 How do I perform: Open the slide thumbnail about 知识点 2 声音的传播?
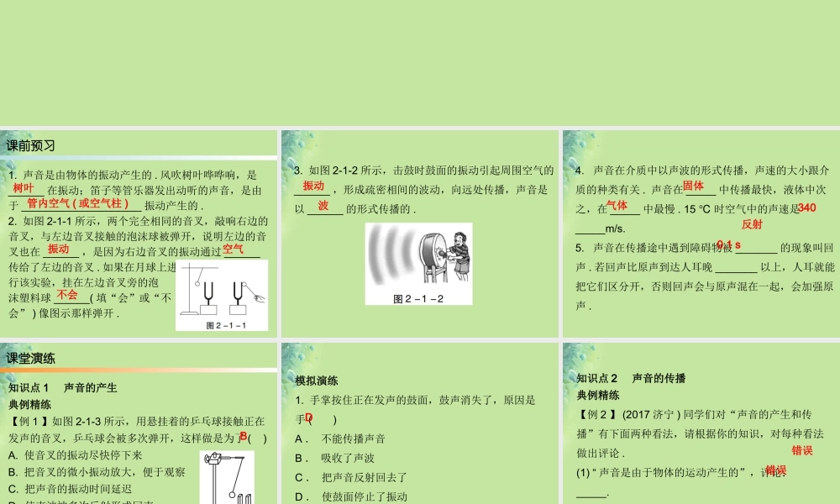tap(701, 423)
